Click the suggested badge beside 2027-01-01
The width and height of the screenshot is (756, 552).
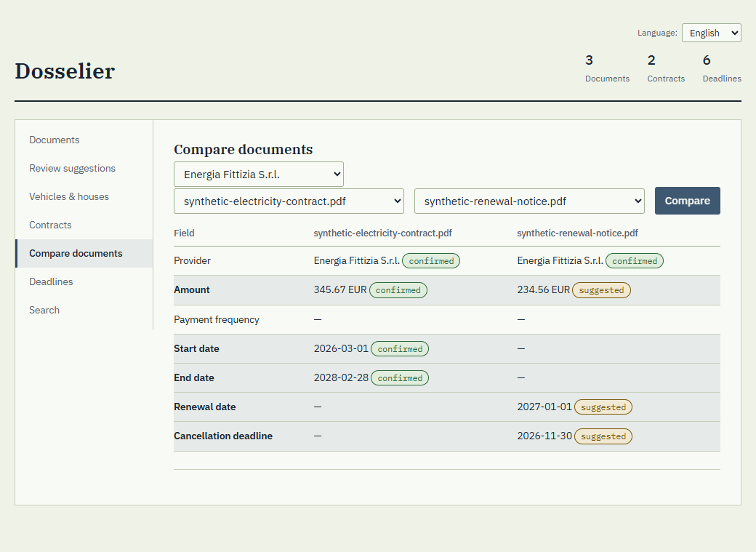[x=603, y=407]
